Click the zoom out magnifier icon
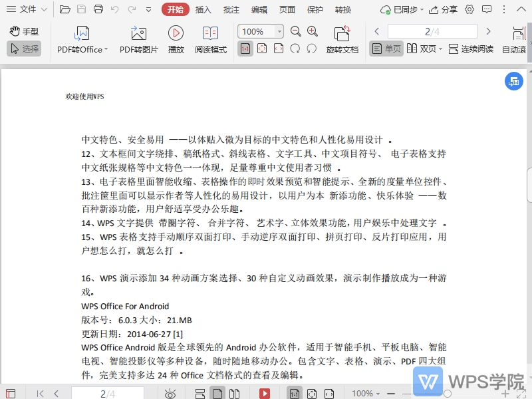 point(296,31)
